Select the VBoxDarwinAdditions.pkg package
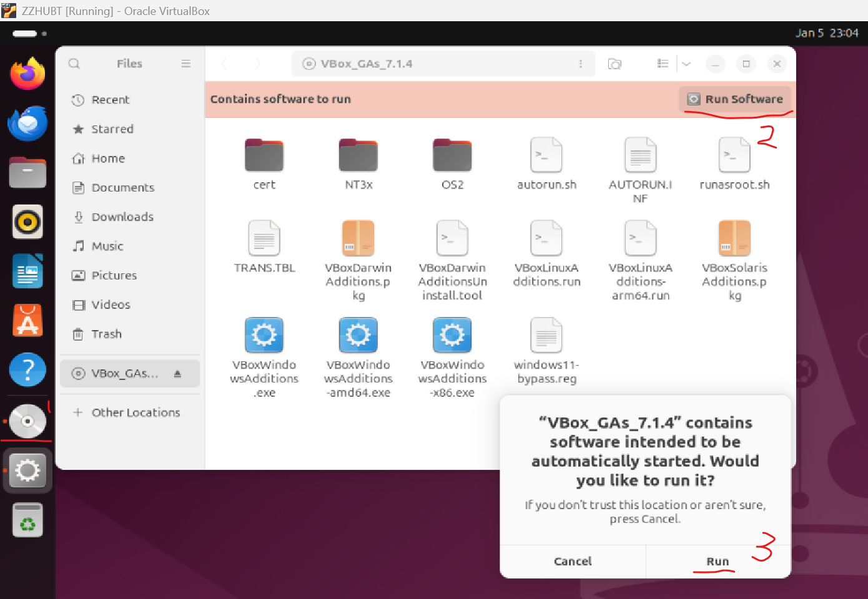Screen dimensions: 868x599 [358, 261]
